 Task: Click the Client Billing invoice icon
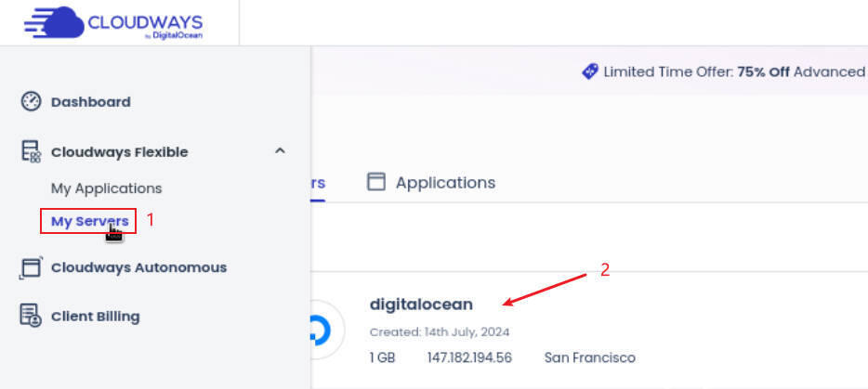[x=32, y=317]
